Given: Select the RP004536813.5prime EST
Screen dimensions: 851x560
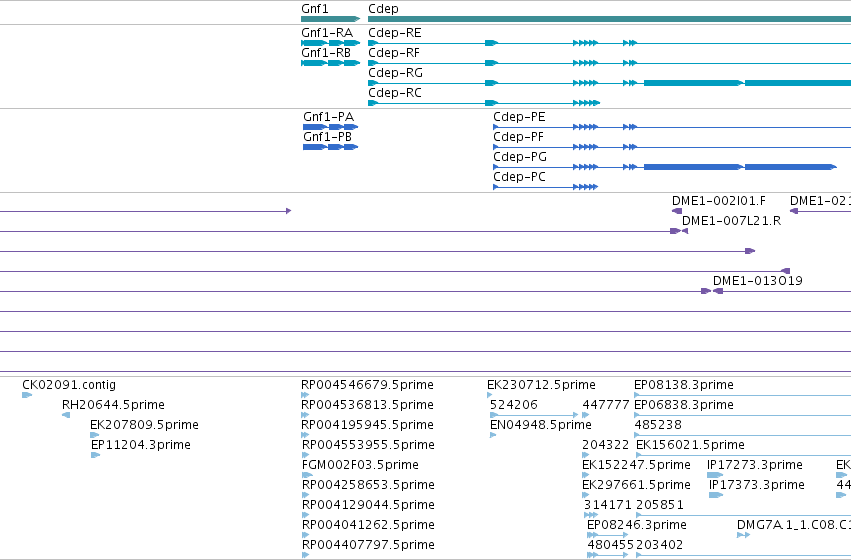Looking at the screenshot, I should click(305, 415).
